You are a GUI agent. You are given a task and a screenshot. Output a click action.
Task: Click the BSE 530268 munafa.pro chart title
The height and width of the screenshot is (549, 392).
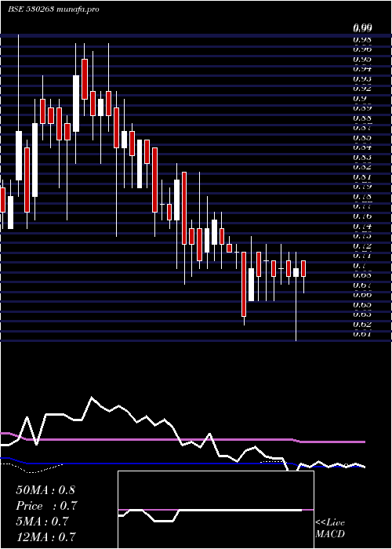click(x=53, y=9)
